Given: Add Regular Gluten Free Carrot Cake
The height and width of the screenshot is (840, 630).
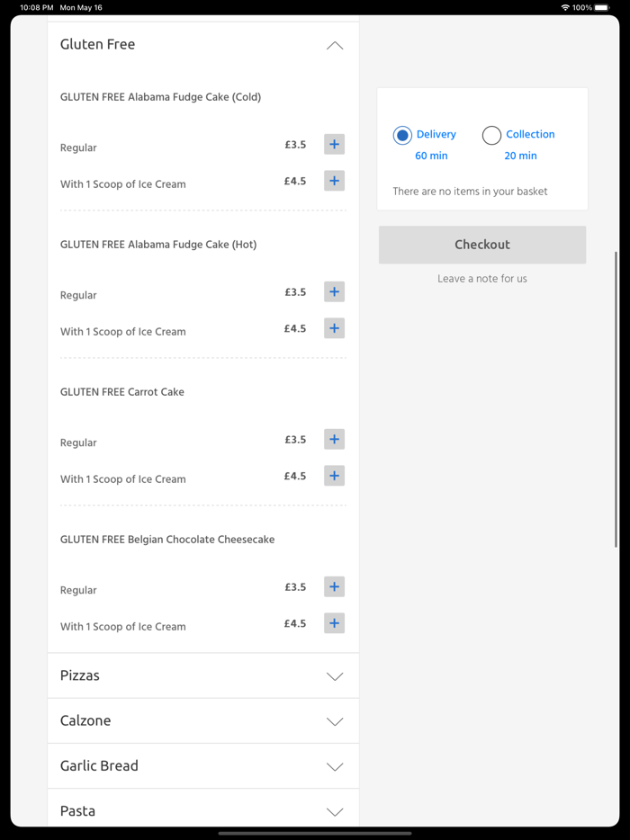Looking at the screenshot, I should (334, 440).
